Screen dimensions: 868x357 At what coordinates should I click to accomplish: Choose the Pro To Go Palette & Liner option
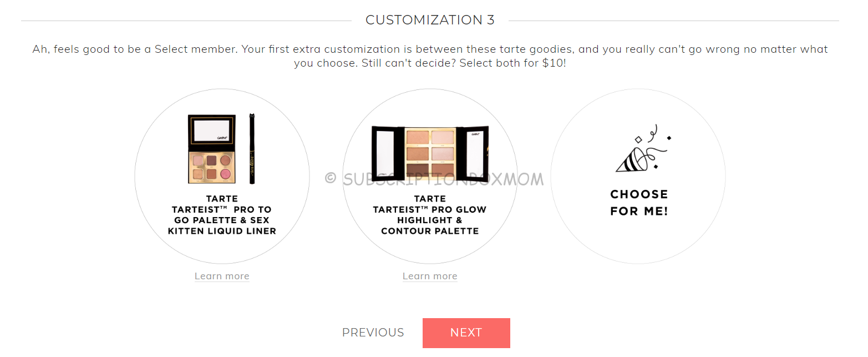[222, 177]
